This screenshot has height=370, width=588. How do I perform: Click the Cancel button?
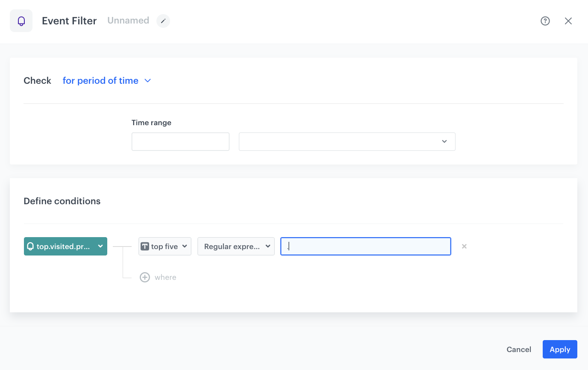pos(518,349)
